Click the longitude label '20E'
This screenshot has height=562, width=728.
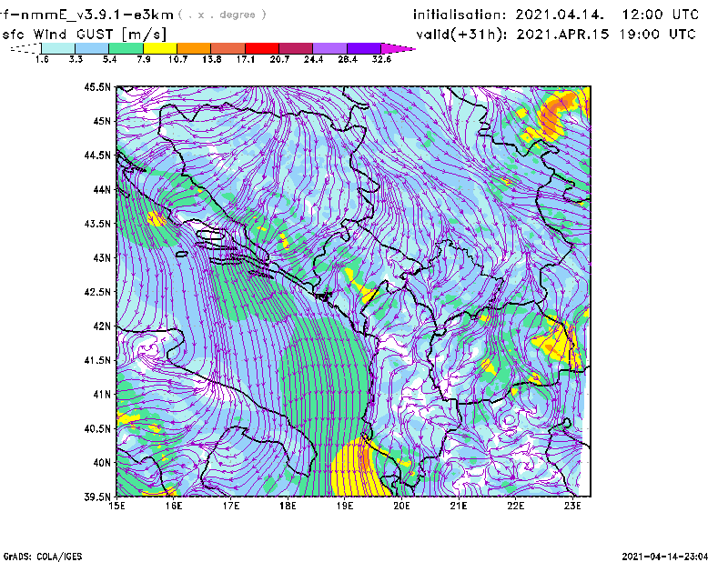point(401,506)
